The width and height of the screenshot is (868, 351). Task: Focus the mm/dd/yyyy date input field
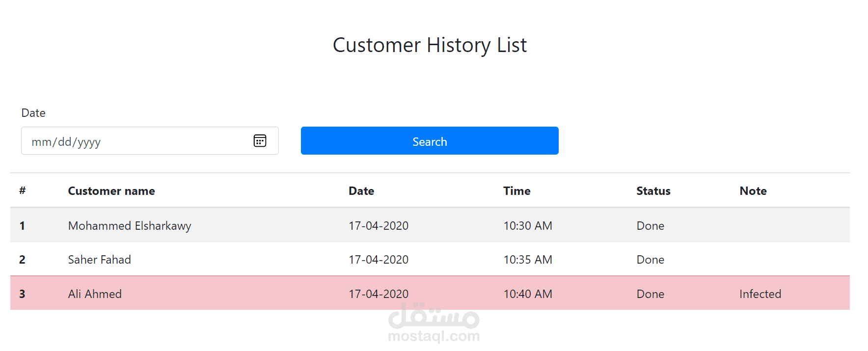pyautogui.click(x=133, y=141)
